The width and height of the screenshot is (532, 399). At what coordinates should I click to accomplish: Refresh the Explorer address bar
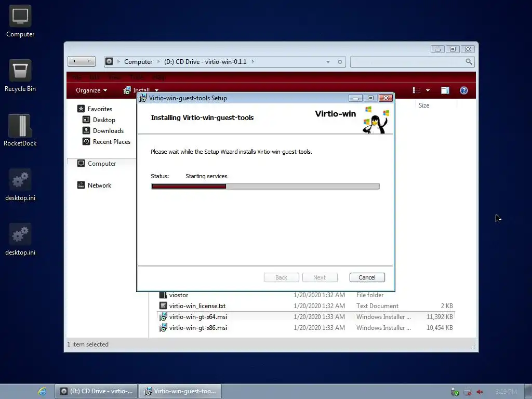coord(340,62)
